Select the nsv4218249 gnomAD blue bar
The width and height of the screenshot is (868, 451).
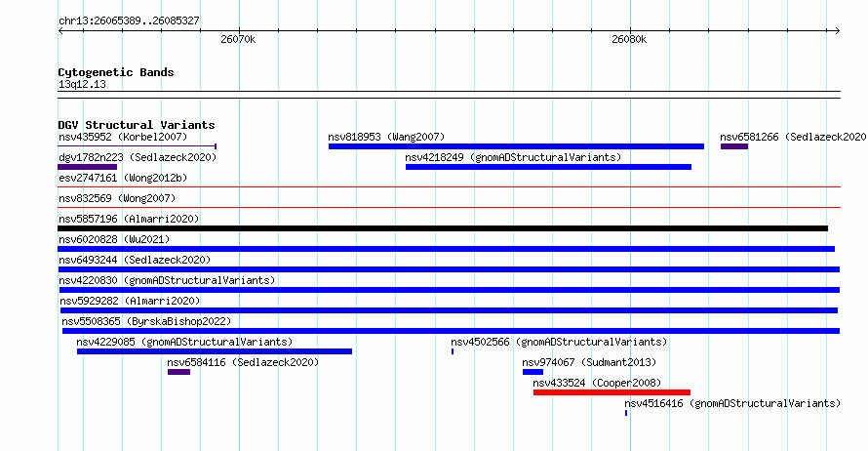[x=548, y=167]
